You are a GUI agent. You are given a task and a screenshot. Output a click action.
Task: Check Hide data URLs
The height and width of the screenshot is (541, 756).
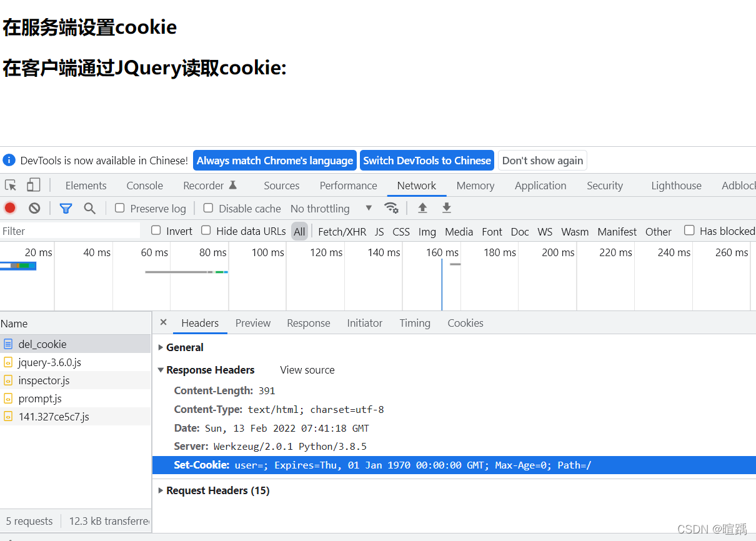tap(206, 230)
